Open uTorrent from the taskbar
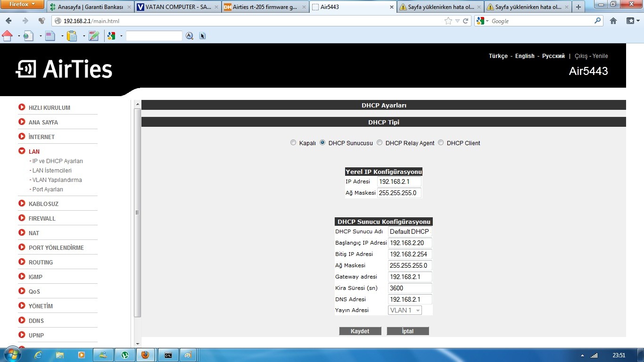Screen dimensions: 644x362 [x=125, y=355]
